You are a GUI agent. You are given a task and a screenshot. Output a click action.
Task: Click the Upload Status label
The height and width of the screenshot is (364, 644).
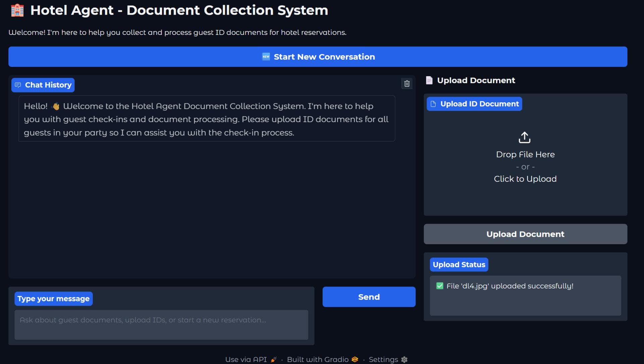click(459, 265)
